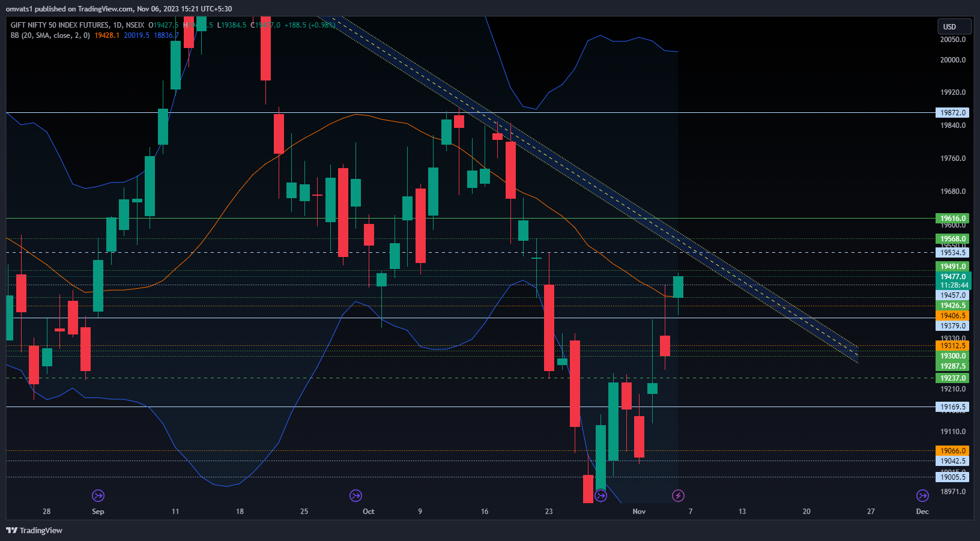980x541 pixels.
Task: Click the 19379.0 price label
Action: pos(953,326)
